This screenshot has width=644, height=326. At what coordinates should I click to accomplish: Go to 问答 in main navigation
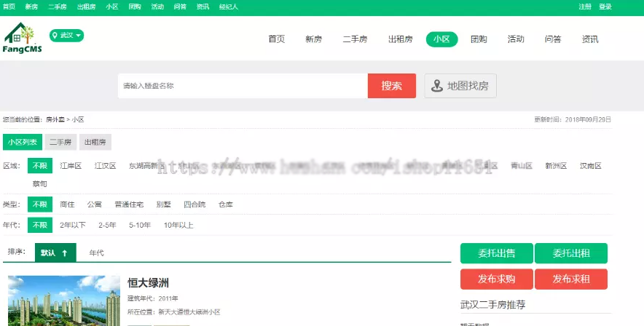pos(553,39)
